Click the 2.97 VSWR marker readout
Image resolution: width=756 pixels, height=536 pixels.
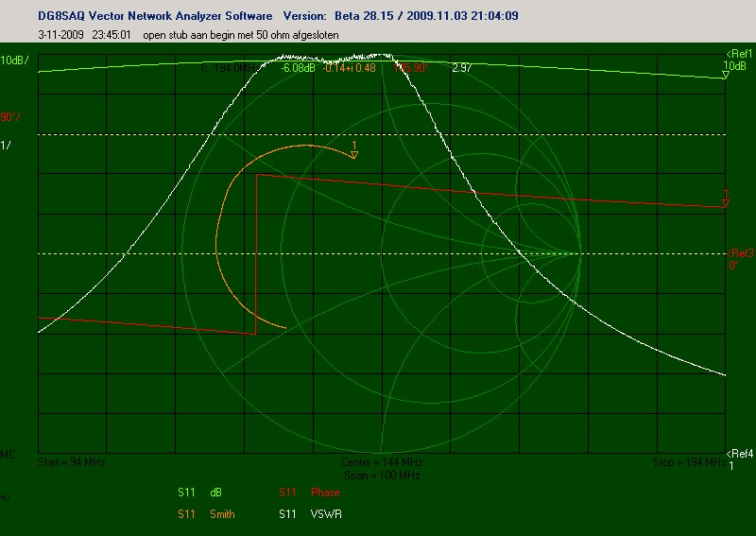tap(461, 68)
